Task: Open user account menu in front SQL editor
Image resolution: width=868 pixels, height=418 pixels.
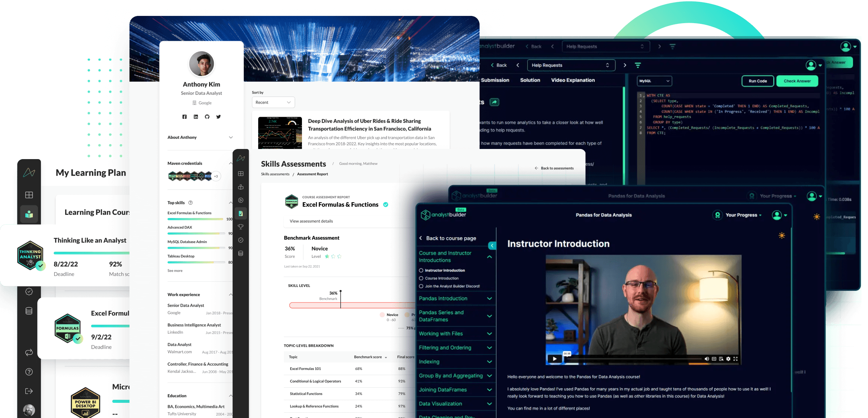Action: 814,65
